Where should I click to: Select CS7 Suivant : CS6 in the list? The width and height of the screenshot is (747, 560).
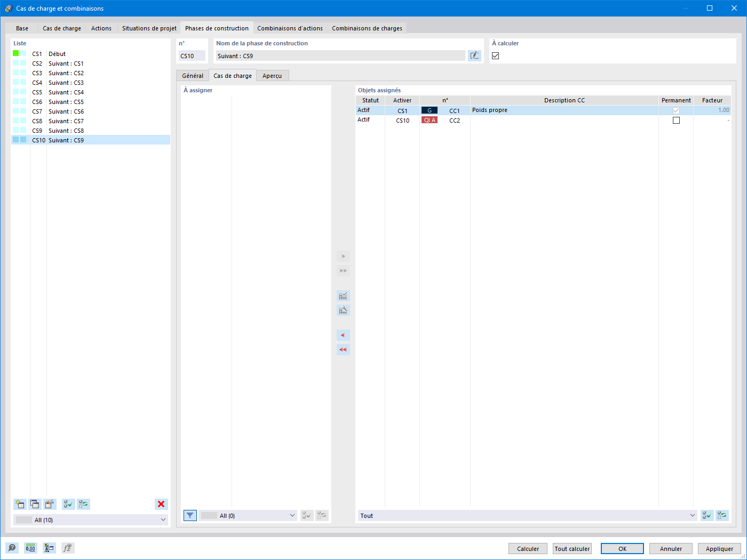point(91,111)
